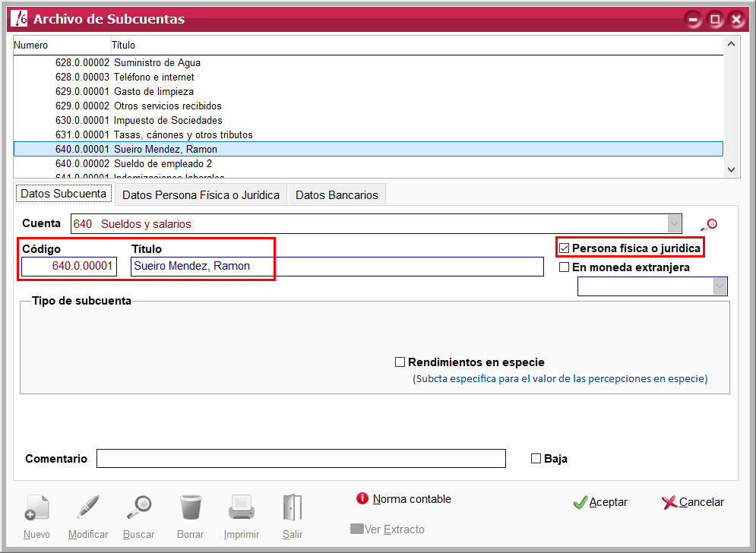Mark the subaccount as Baja
The height and width of the screenshot is (553, 756).
pos(536,459)
